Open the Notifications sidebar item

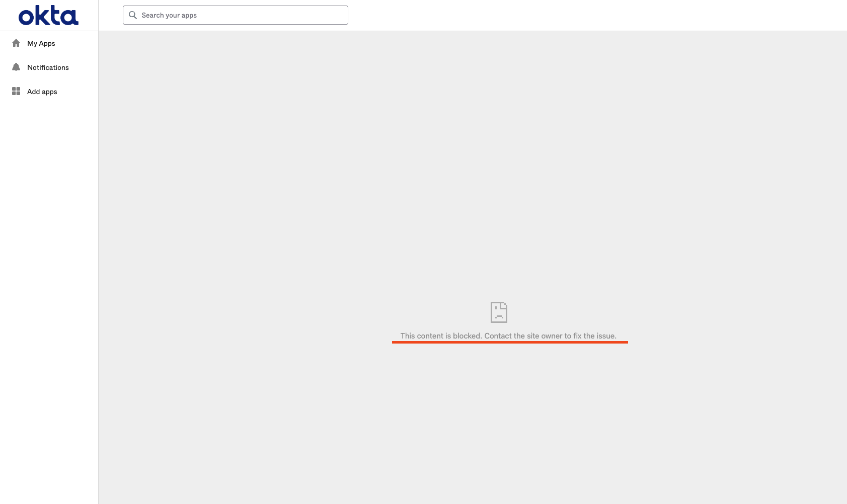click(x=49, y=67)
